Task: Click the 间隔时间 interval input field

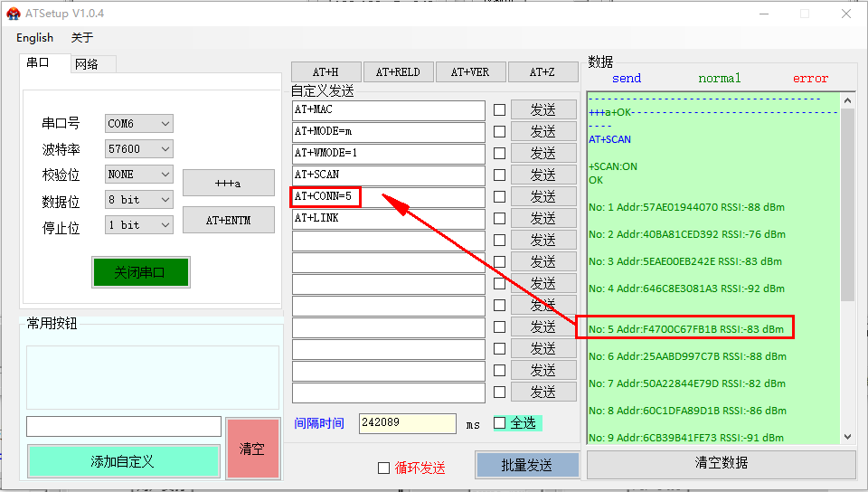Action: coord(407,423)
